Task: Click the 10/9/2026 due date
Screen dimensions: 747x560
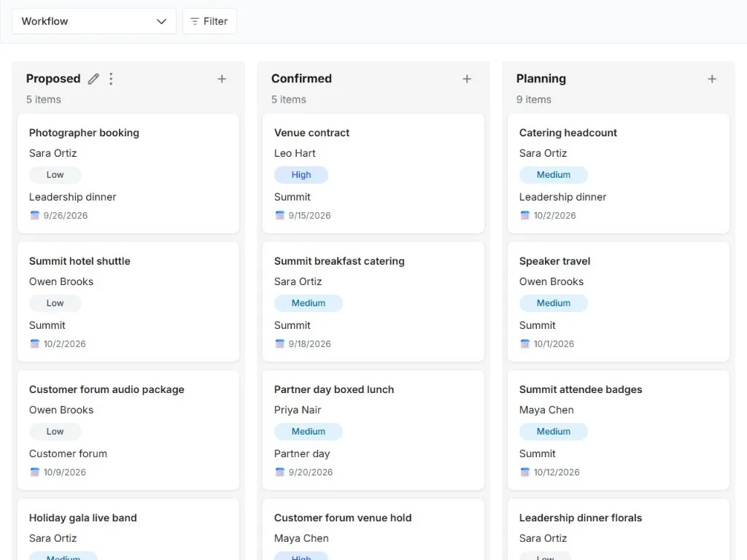Action: [x=65, y=472]
